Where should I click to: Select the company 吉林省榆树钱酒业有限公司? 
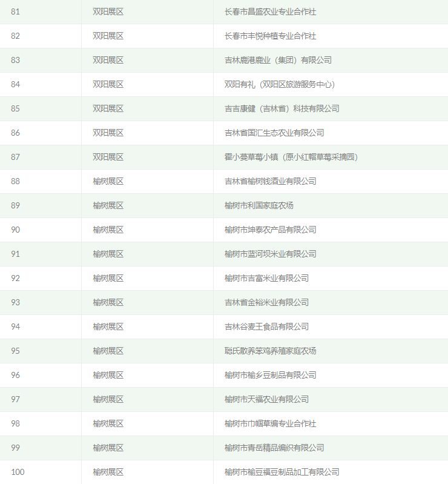pyautogui.click(x=270, y=181)
